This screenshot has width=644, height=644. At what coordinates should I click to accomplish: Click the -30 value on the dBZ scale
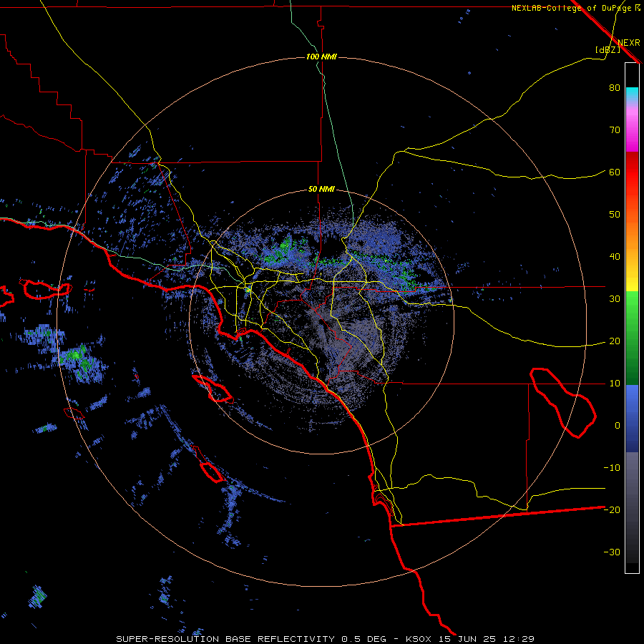pyautogui.click(x=612, y=552)
